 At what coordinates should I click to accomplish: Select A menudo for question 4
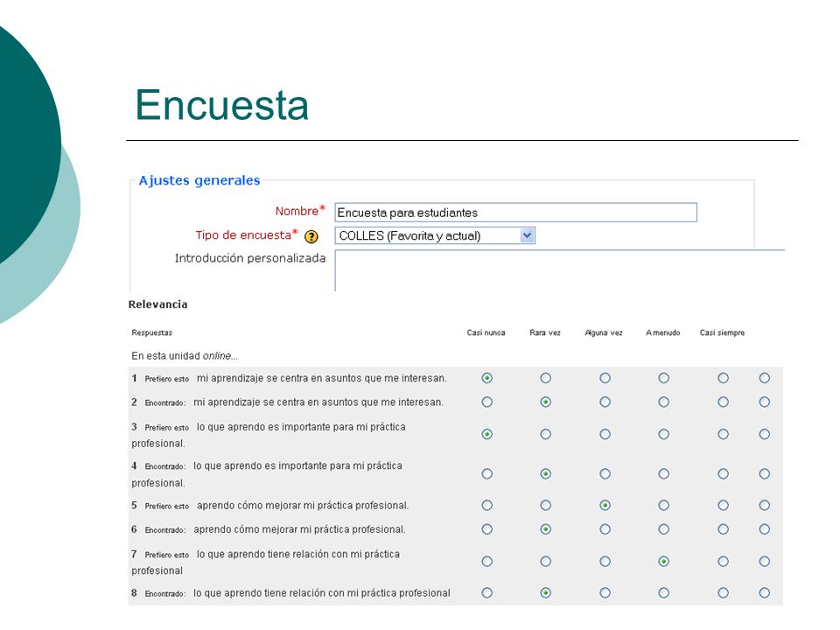664,473
